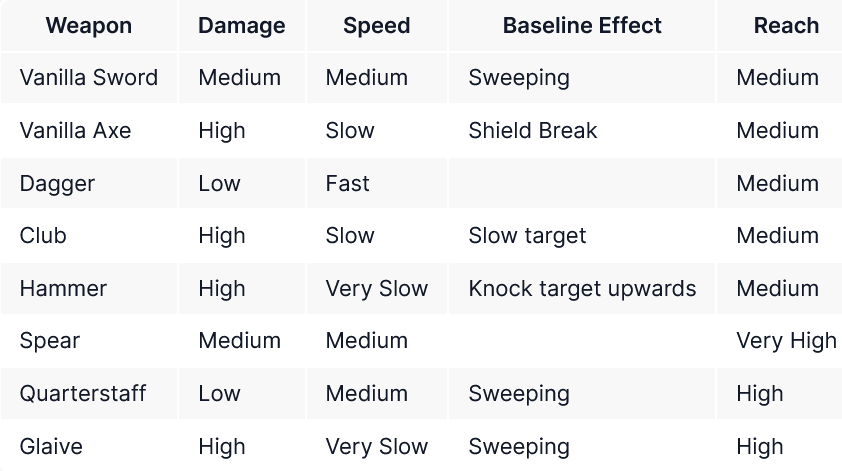Click the Shield Break effect cell
The width and height of the screenshot is (842, 471).
click(532, 131)
